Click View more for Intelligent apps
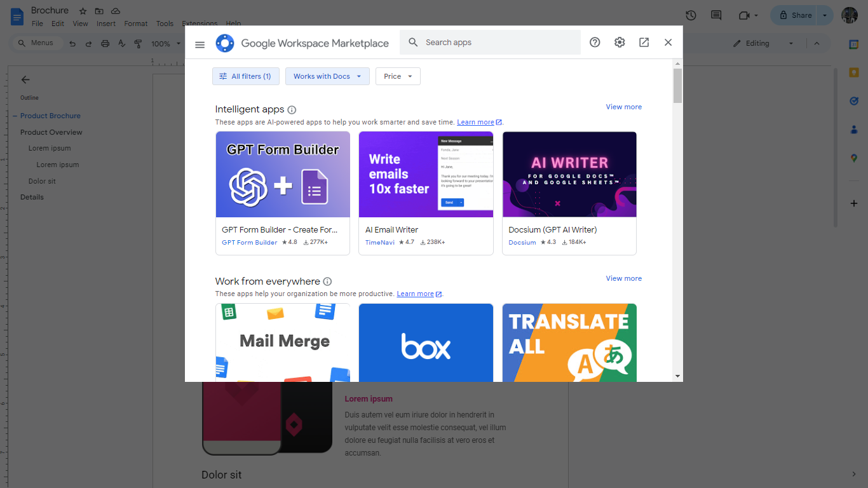Screen dimensions: 868x488 click(x=623, y=107)
